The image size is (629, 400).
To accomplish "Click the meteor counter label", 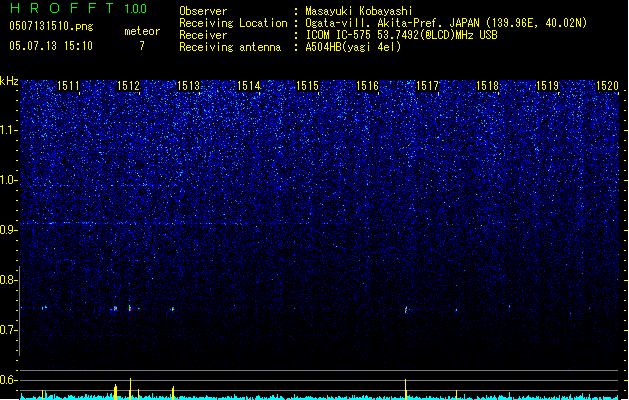I will click(x=142, y=31).
